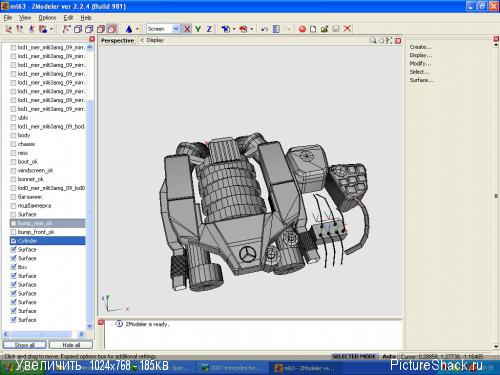Expand the Surface... command group

(x=421, y=80)
